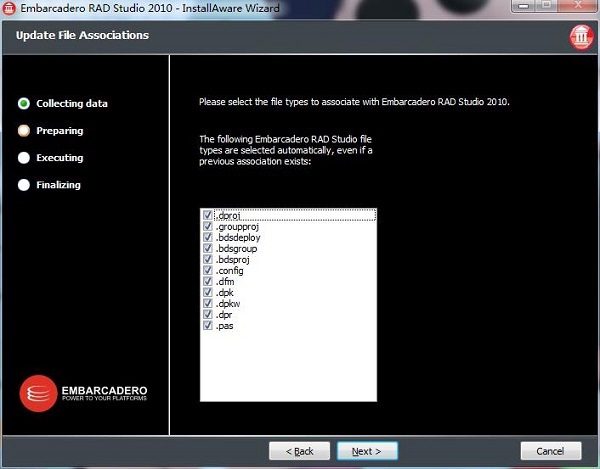The image size is (600, 469).
Task: Click the Next button
Action: pyautogui.click(x=367, y=451)
